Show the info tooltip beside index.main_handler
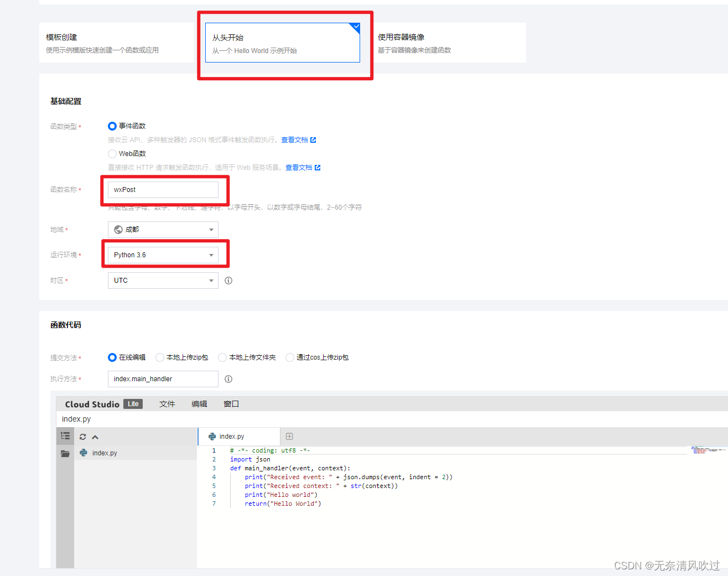Image resolution: width=728 pixels, height=576 pixels. [x=228, y=379]
